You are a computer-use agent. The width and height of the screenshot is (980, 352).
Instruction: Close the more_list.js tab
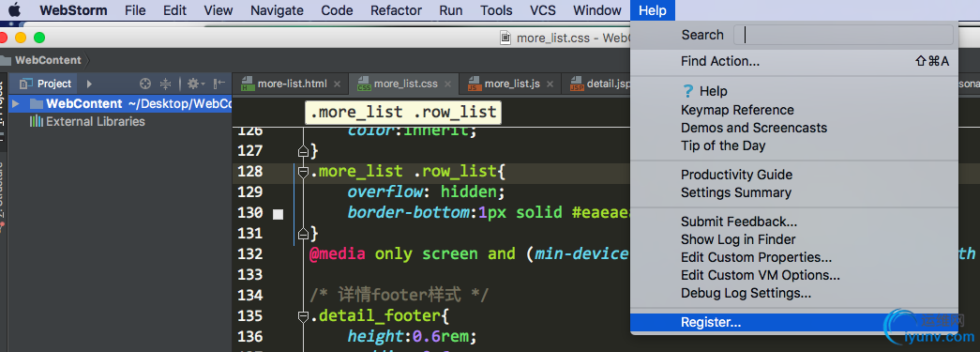pos(550,84)
